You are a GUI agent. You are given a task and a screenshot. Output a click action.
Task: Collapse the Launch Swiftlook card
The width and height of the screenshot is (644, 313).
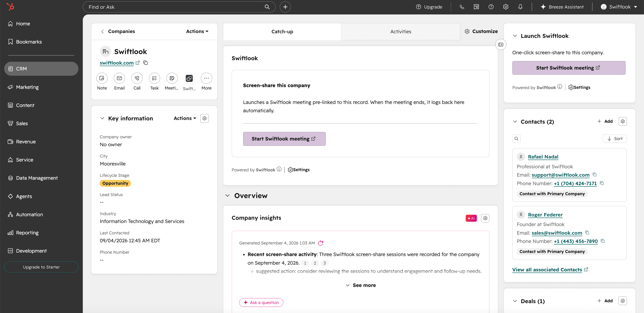(515, 36)
